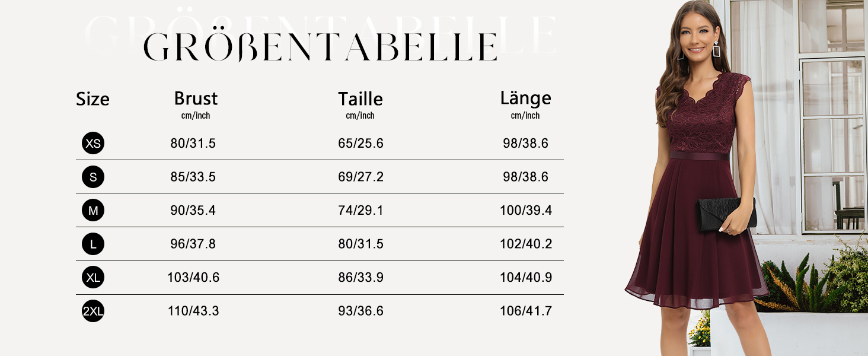
Task: Choose the L size circle
Action: (93, 244)
